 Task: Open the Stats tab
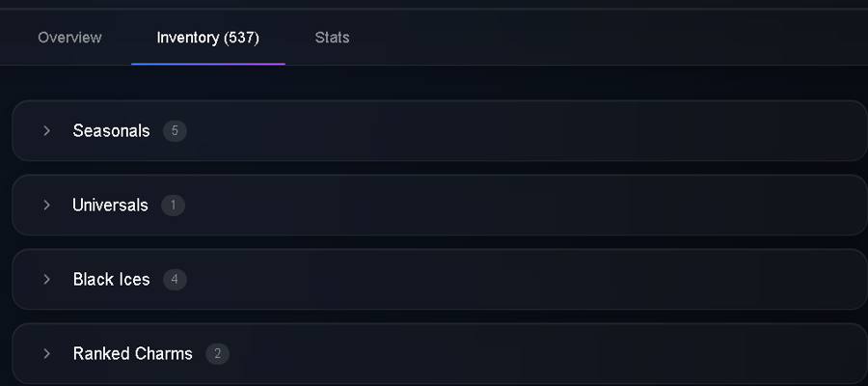tap(332, 38)
